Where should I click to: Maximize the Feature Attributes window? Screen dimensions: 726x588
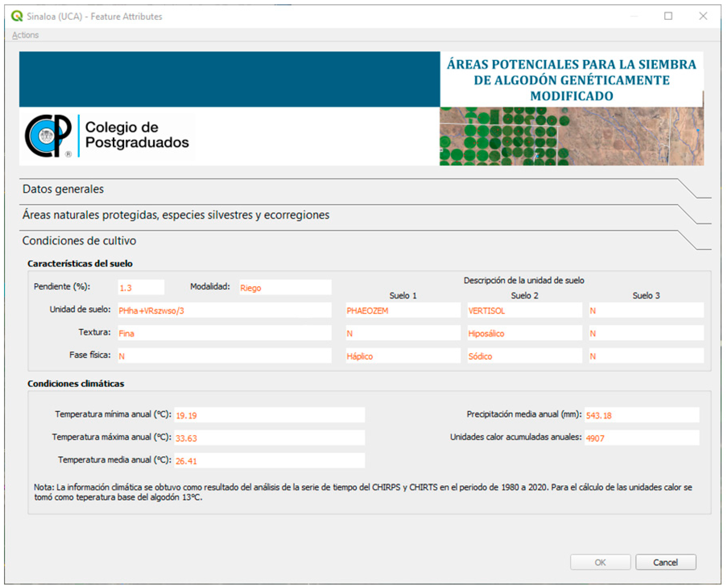click(x=668, y=16)
